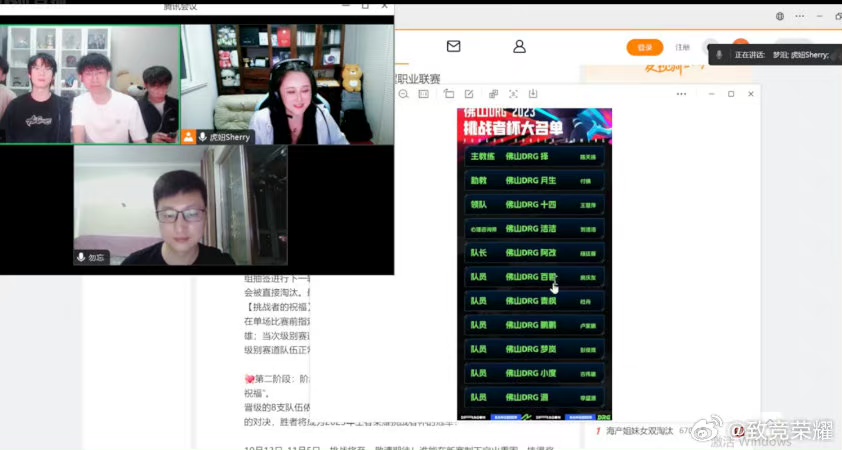The height and width of the screenshot is (450, 842).
Task: Click the microphone icon in speaking indicator
Action: click(719, 55)
